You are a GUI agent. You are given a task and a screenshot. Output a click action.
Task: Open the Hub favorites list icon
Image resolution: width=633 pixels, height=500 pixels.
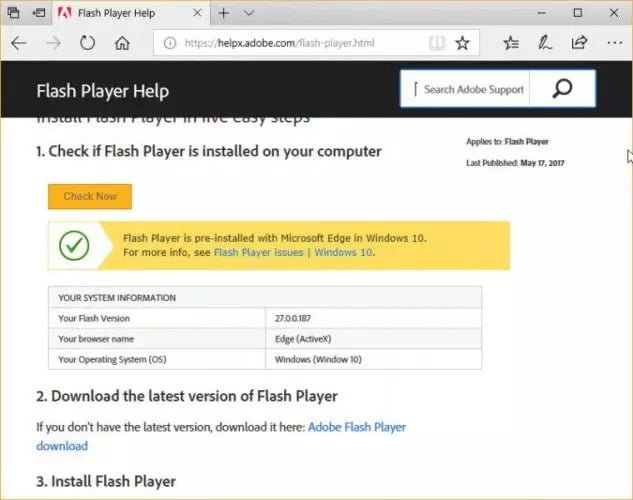coord(511,43)
